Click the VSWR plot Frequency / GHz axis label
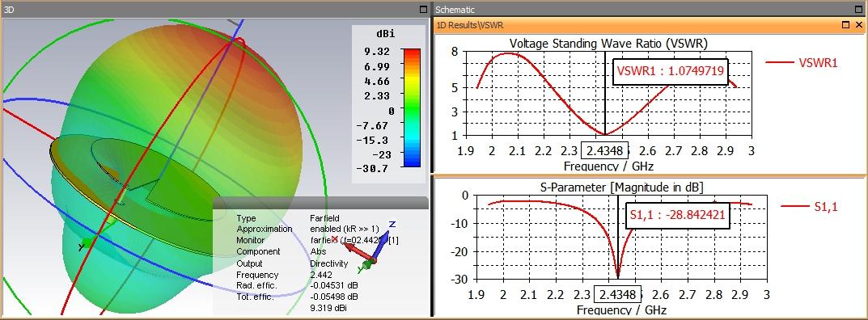The image size is (868, 320). click(x=608, y=166)
